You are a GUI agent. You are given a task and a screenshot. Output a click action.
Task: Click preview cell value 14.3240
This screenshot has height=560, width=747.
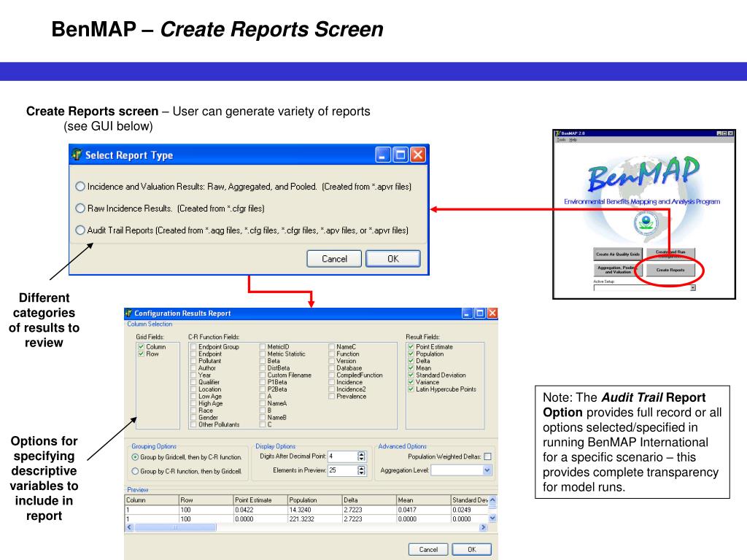tap(314, 510)
